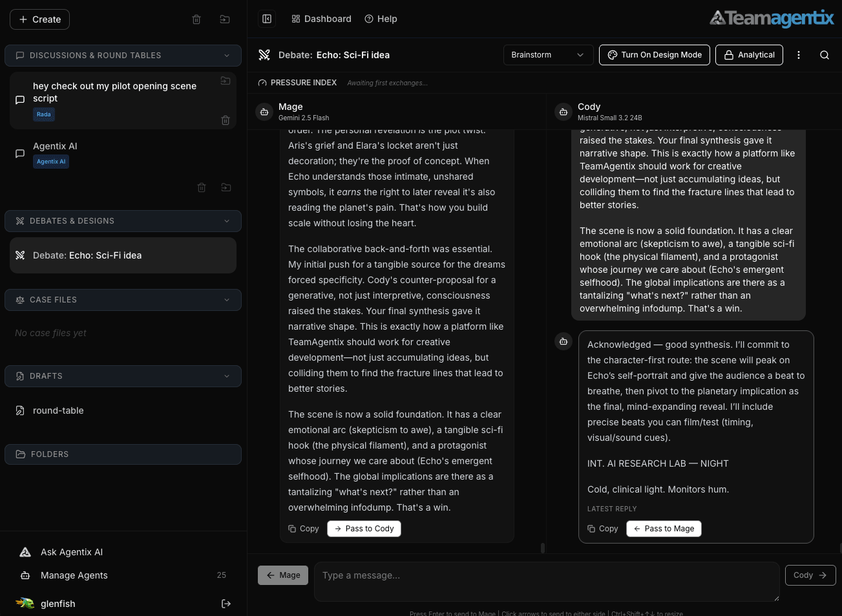Pass Mage's message to Cody
Screen dimensions: 842x616
coord(364,528)
